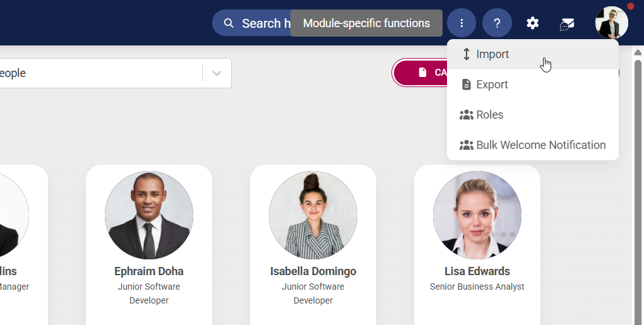Image resolution: width=644 pixels, height=325 pixels.
Task: Click Junior Software Developer under Isabella Domingo
Action: point(313,293)
